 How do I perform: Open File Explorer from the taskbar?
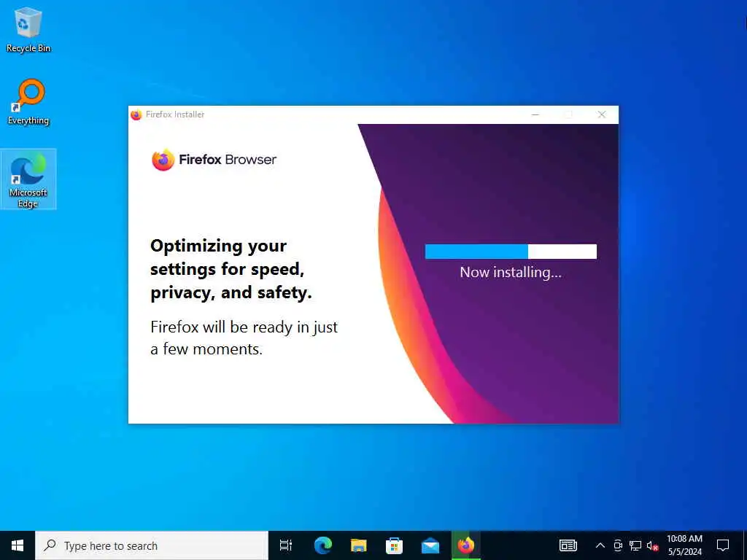(x=359, y=545)
